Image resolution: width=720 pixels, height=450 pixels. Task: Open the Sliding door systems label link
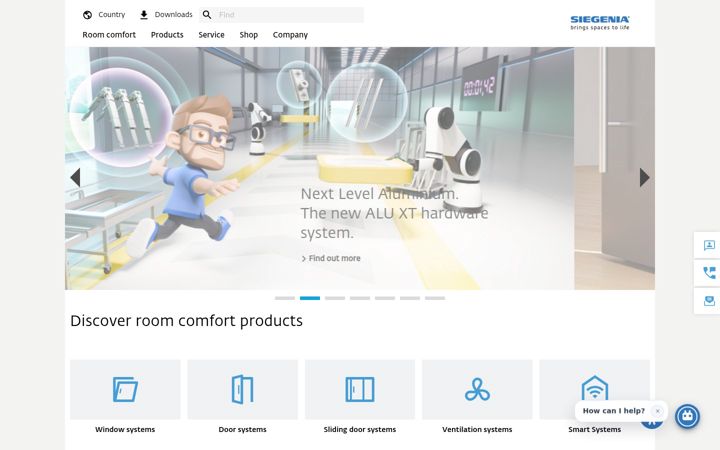pyautogui.click(x=360, y=430)
